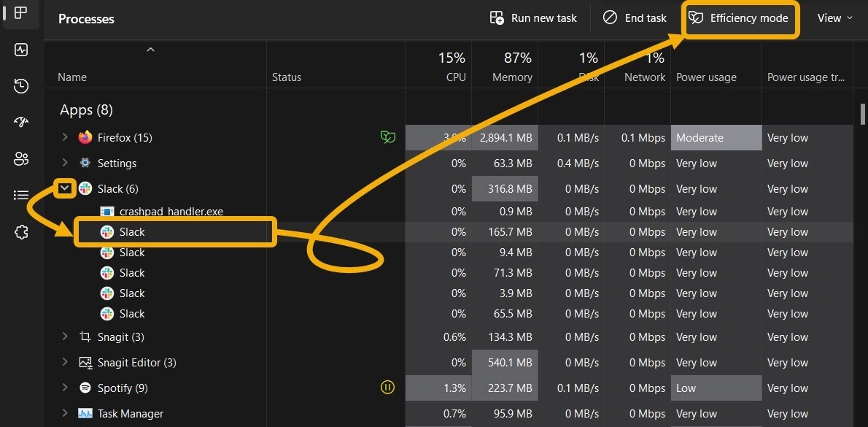868x427 pixels.
Task: Click Spotify's paused status icon
Action: pyautogui.click(x=387, y=388)
